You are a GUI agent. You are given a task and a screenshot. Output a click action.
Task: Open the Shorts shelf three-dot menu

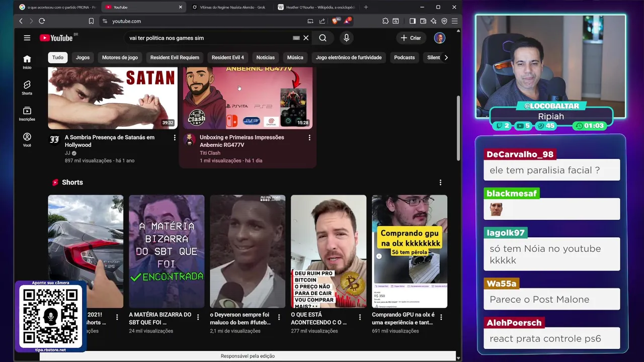[x=440, y=183]
